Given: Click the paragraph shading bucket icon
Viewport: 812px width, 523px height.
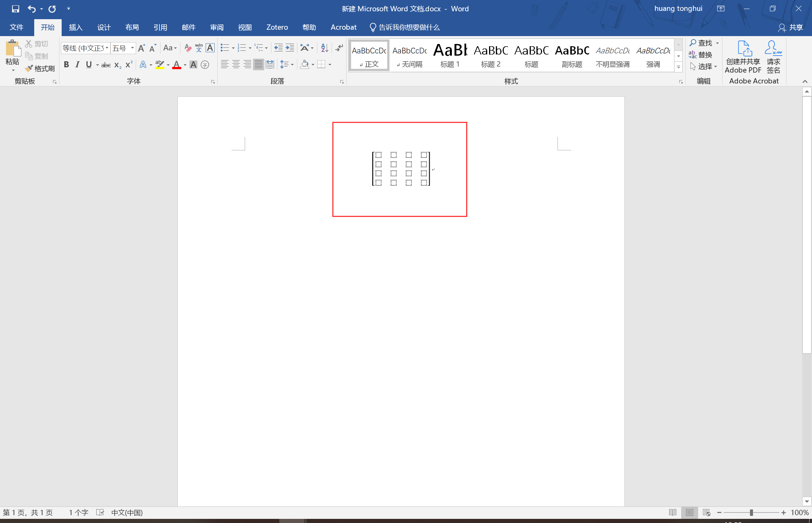Looking at the screenshot, I should pos(304,65).
